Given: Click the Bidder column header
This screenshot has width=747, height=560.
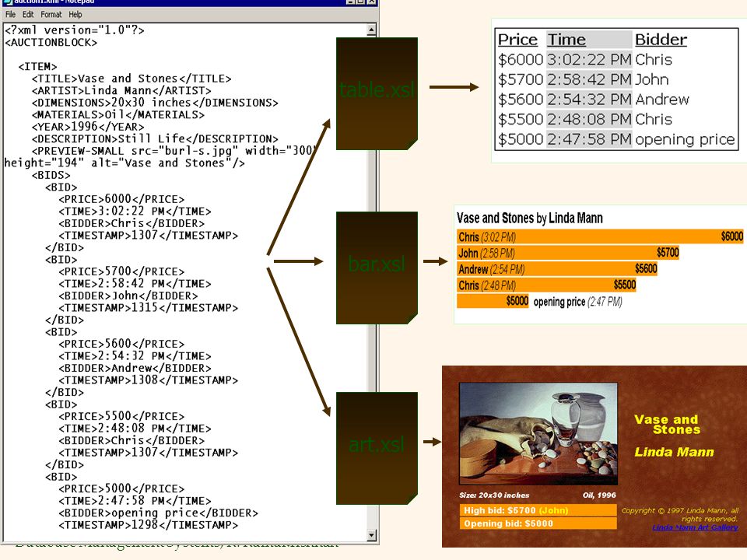Looking at the screenshot, I should click(661, 40).
